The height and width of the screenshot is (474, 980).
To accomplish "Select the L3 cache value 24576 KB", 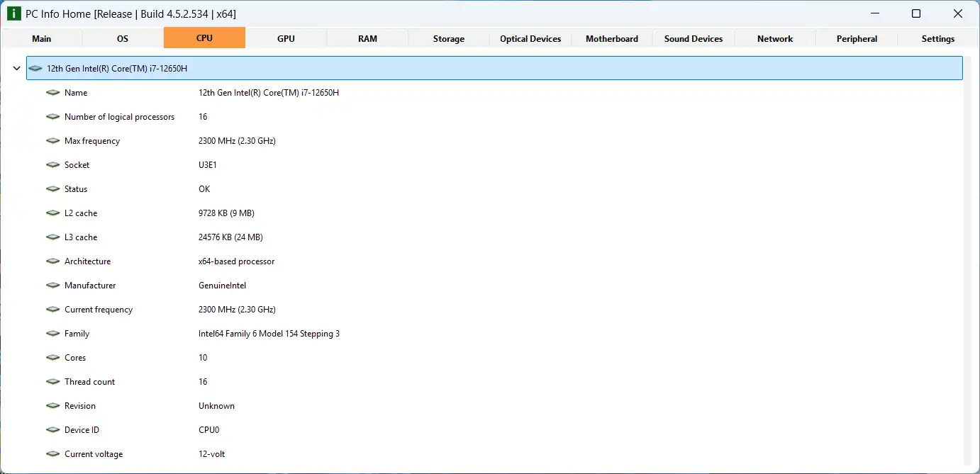I will point(230,237).
